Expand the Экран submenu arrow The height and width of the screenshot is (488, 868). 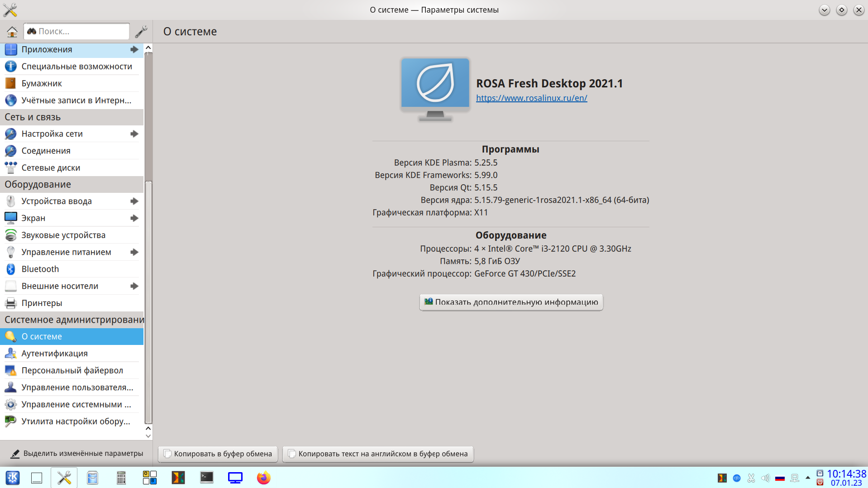(x=134, y=218)
